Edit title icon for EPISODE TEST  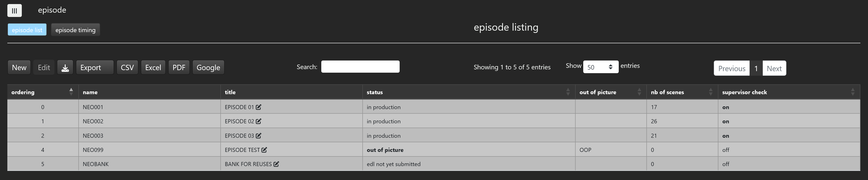pos(264,150)
